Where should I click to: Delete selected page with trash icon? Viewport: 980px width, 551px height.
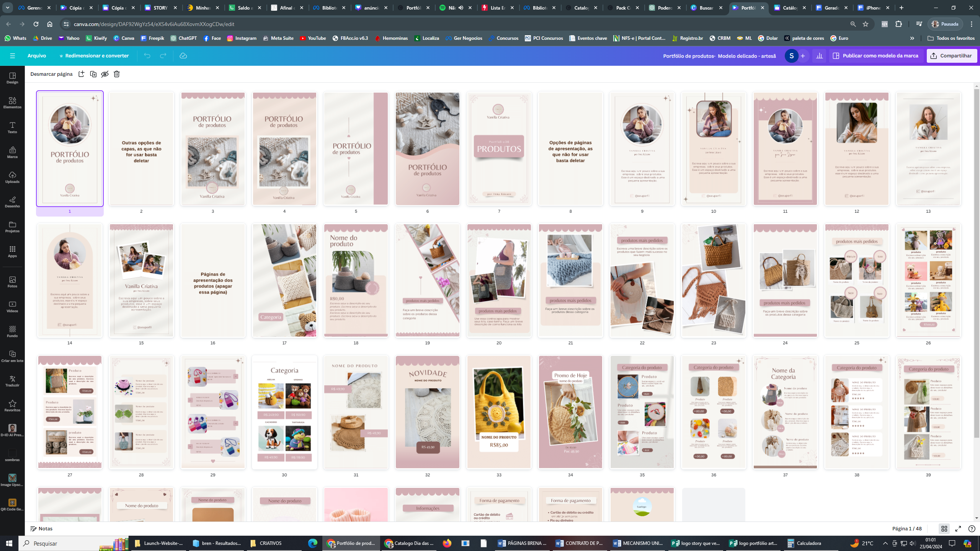117,74
